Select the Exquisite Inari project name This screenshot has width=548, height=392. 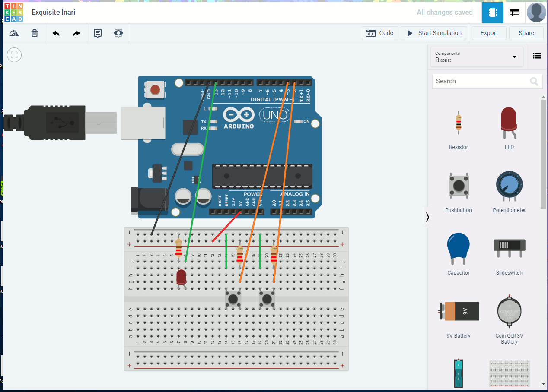tap(54, 13)
